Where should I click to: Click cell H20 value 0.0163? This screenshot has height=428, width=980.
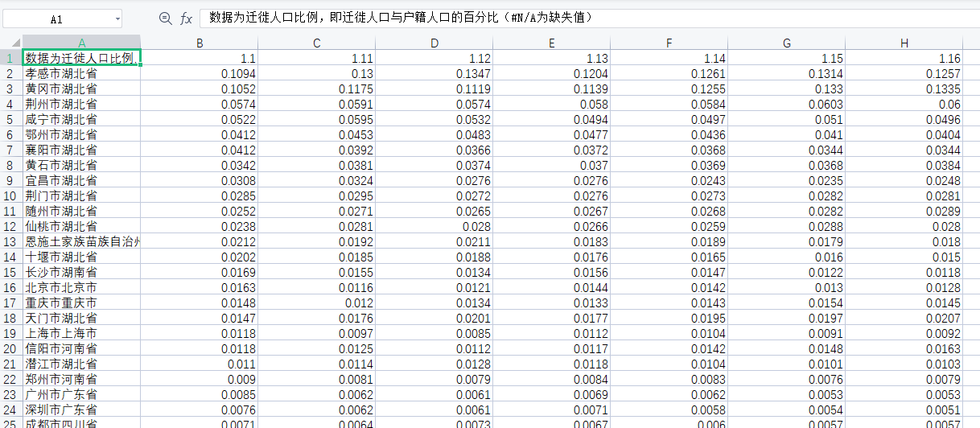904,348
